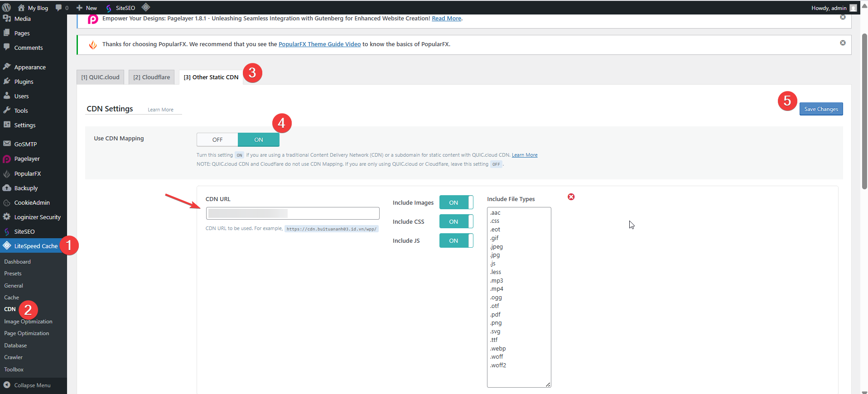Click inside Include File Types textarea
The image size is (868, 394).
coord(519,297)
